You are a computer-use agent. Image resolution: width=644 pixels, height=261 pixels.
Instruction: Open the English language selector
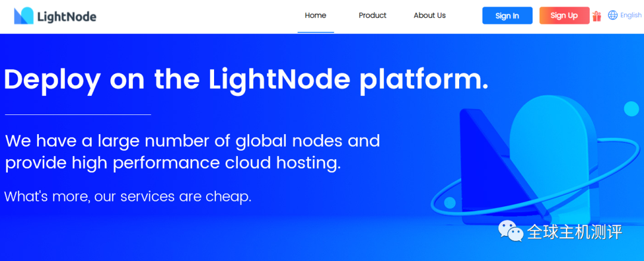pos(630,15)
